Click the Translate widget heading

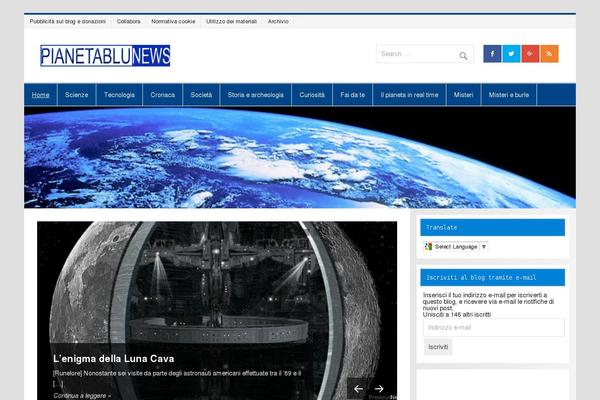(492, 227)
